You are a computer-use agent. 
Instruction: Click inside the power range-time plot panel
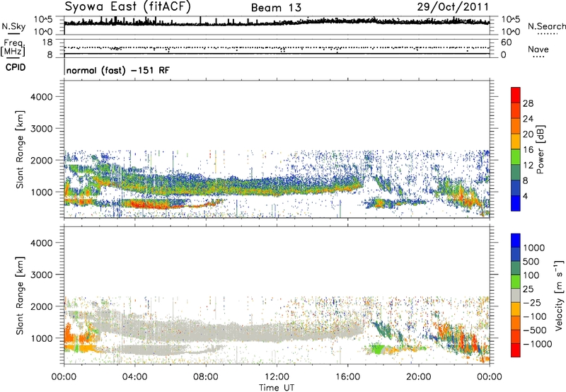[277, 149]
